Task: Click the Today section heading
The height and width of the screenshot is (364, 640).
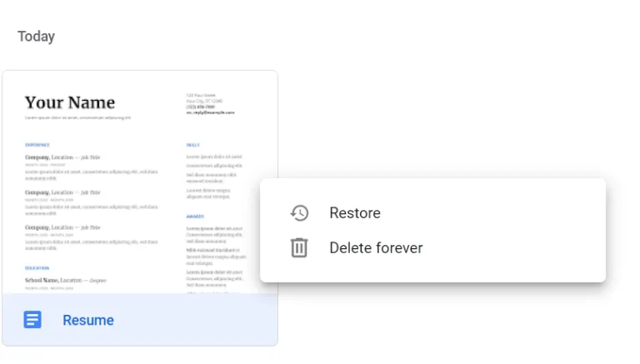Action: coord(37,37)
